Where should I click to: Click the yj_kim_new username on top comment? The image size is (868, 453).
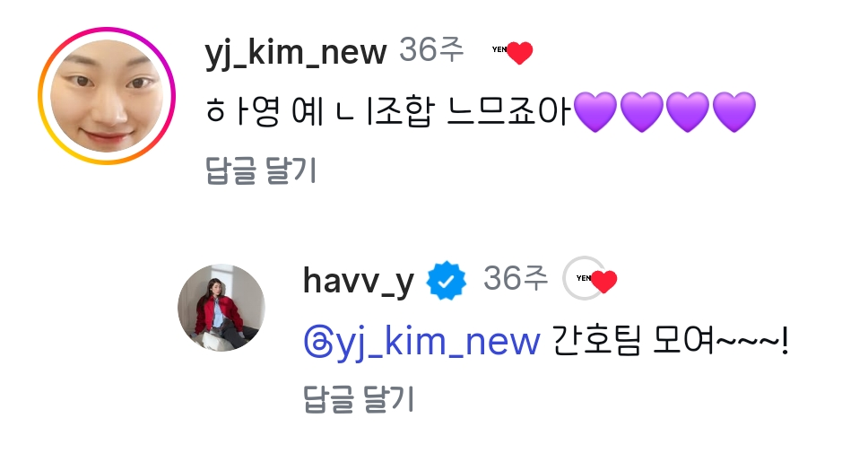(296, 52)
